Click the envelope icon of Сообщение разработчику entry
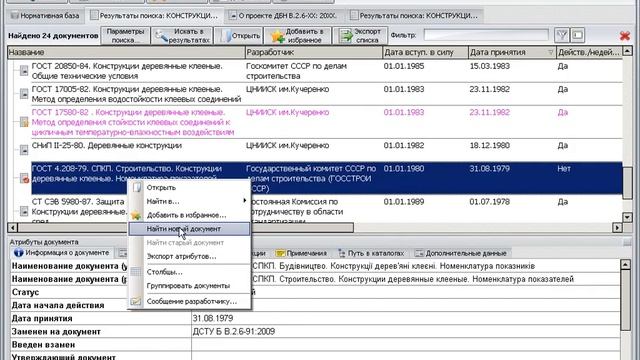Image resolution: width=640 pixels, height=360 pixels. [x=136, y=301]
